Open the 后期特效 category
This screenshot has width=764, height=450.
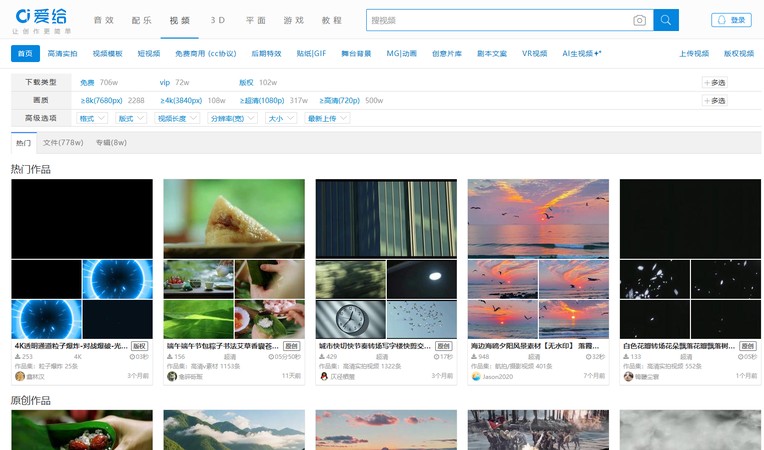266,54
